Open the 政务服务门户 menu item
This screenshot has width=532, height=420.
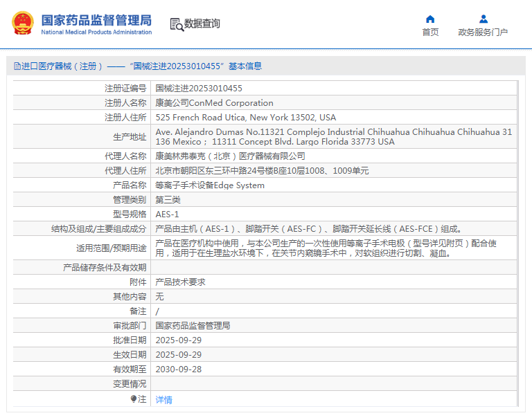(x=483, y=32)
